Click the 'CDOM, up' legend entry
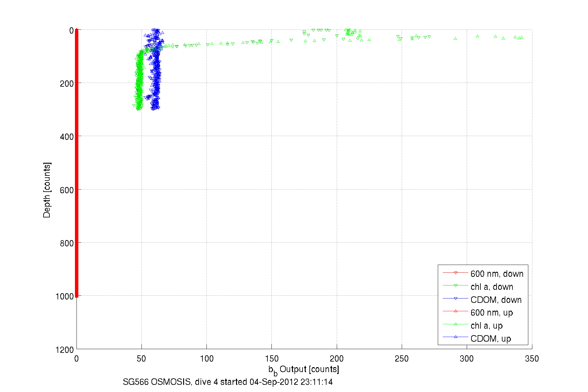This screenshot has height=392, width=588. pos(477,338)
